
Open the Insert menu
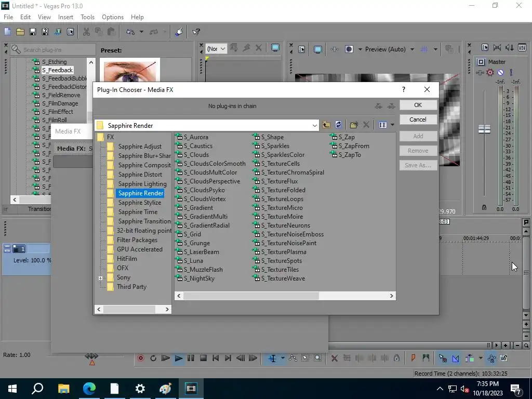tap(65, 17)
